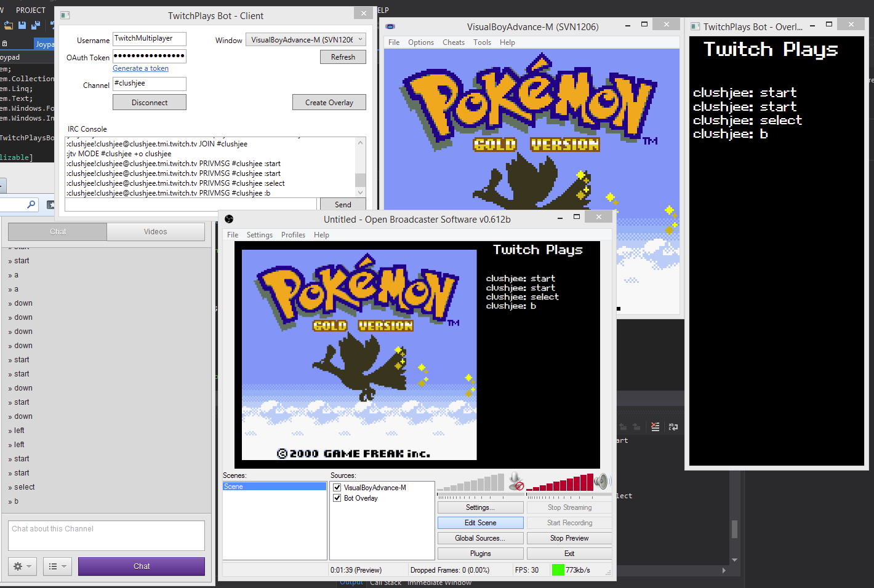Screen dimensions: 874x588
Task: Open the Window selection dropdown
Action: click(x=306, y=40)
